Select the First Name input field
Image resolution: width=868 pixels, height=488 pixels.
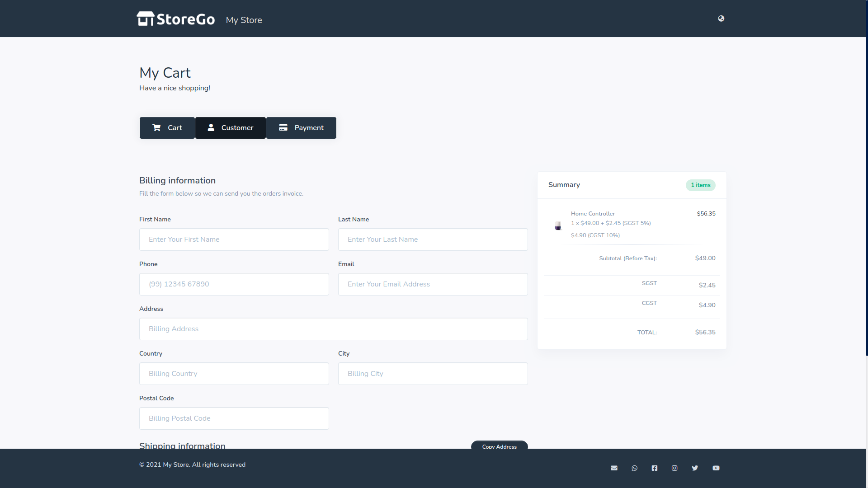pos(234,239)
